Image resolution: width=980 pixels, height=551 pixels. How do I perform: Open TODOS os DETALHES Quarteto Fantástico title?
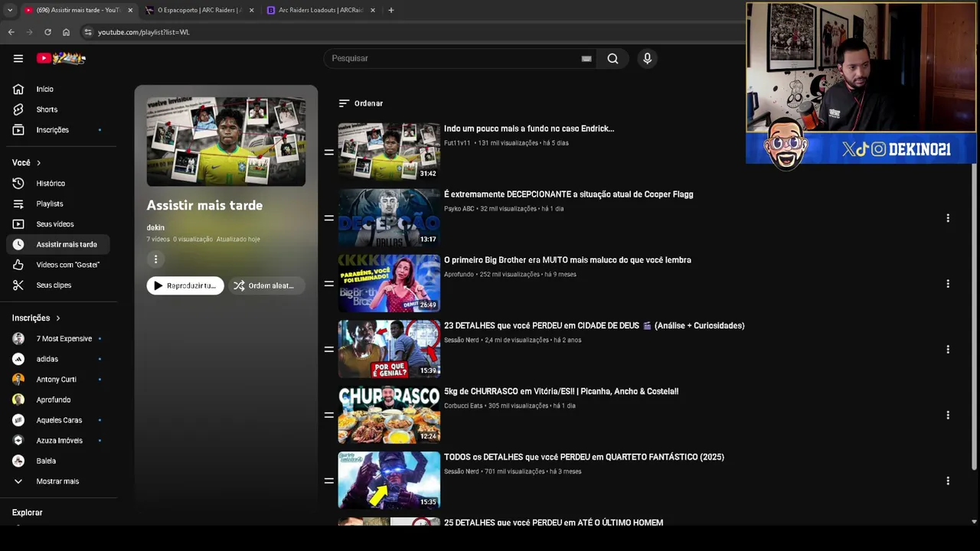click(x=584, y=457)
